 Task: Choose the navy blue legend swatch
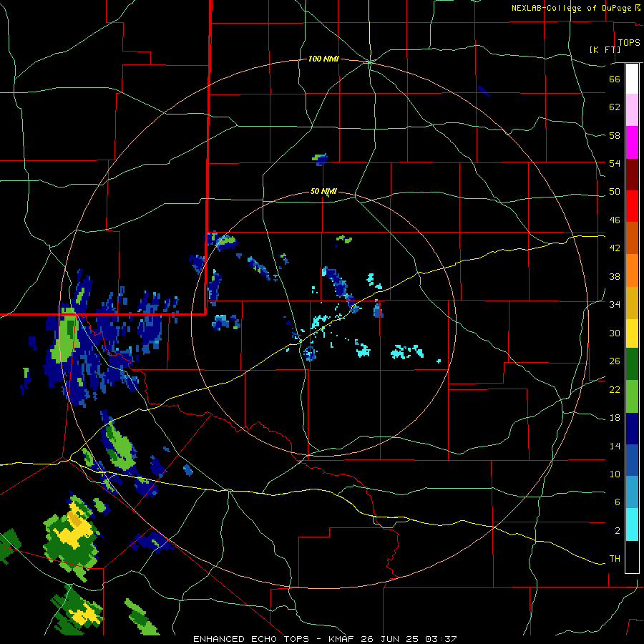point(632,429)
